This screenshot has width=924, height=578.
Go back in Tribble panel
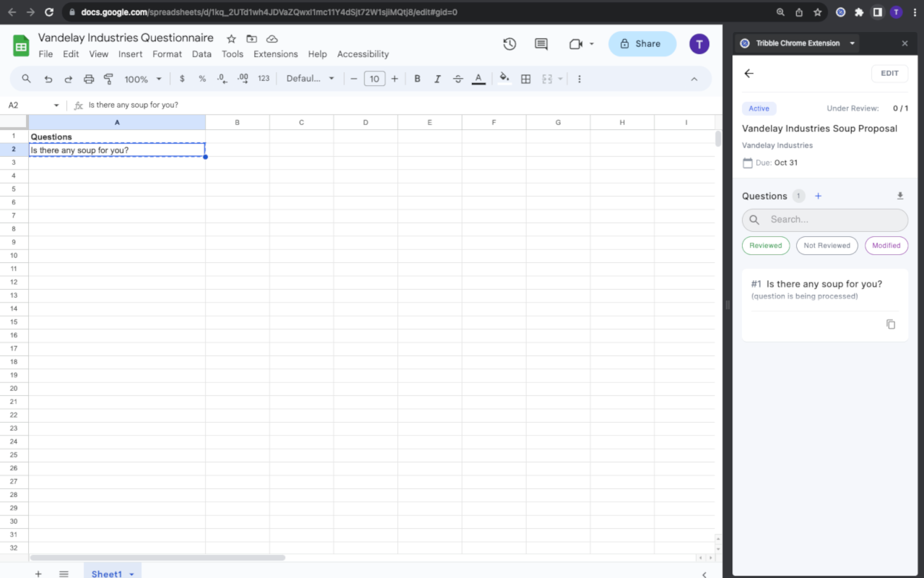[749, 73]
